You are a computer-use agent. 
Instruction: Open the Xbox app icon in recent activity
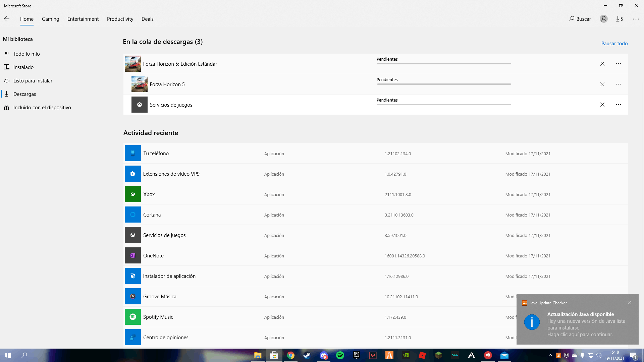coord(133,194)
